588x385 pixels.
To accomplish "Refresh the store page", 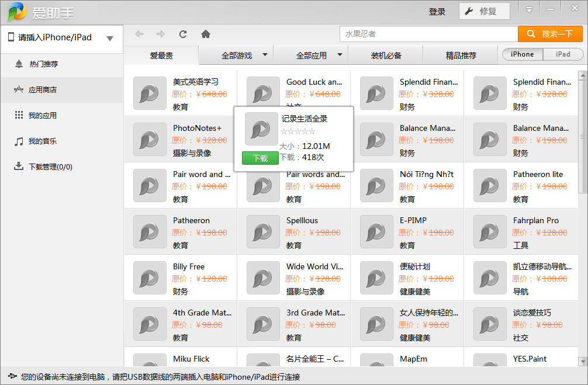I will tap(183, 34).
